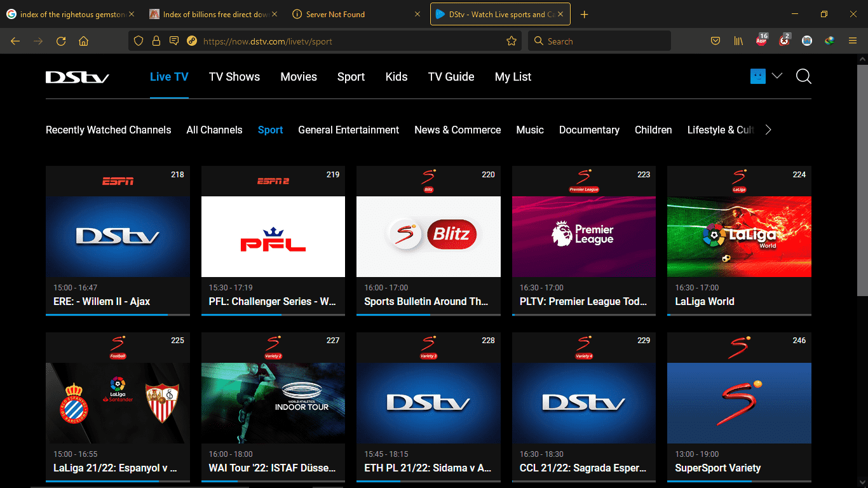Open browser home page icon

[x=83, y=41]
